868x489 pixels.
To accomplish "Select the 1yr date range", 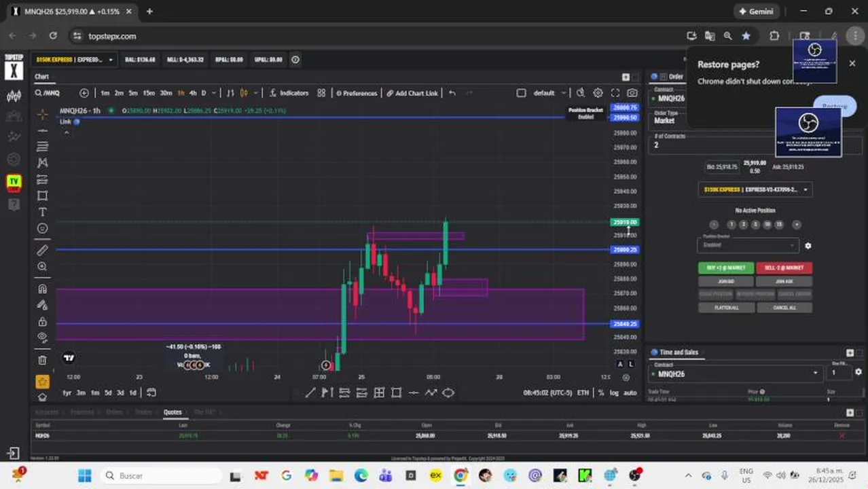I will tap(67, 393).
